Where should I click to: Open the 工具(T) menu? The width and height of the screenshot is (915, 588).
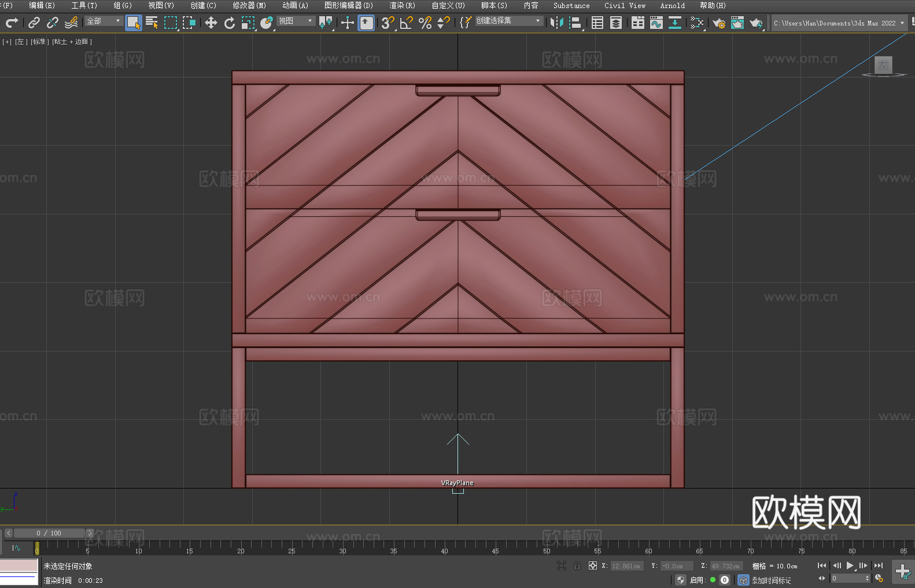click(x=84, y=5)
